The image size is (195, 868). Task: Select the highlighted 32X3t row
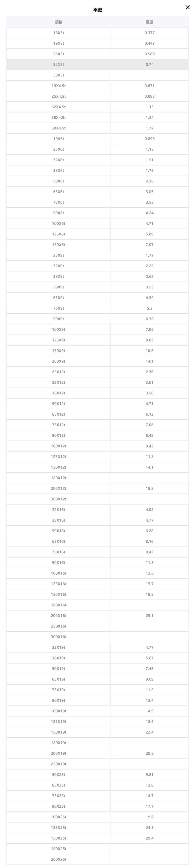pyautogui.click(x=97, y=65)
